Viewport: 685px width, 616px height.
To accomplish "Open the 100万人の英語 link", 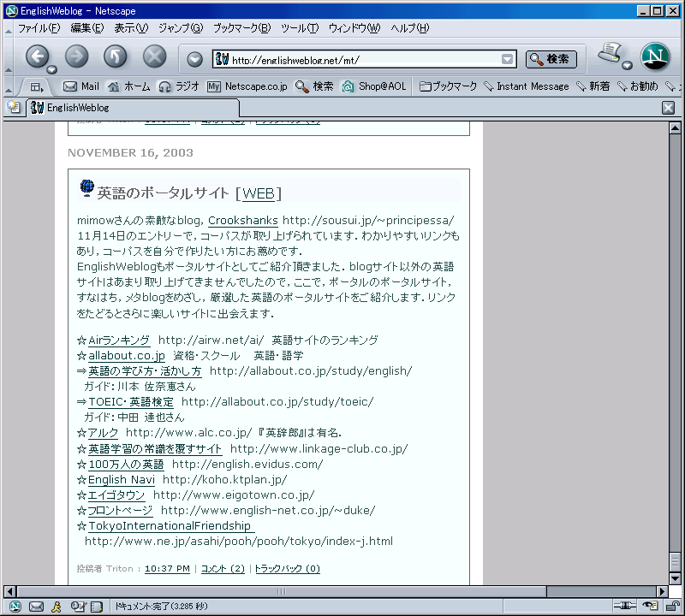I will [x=126, y=464].
